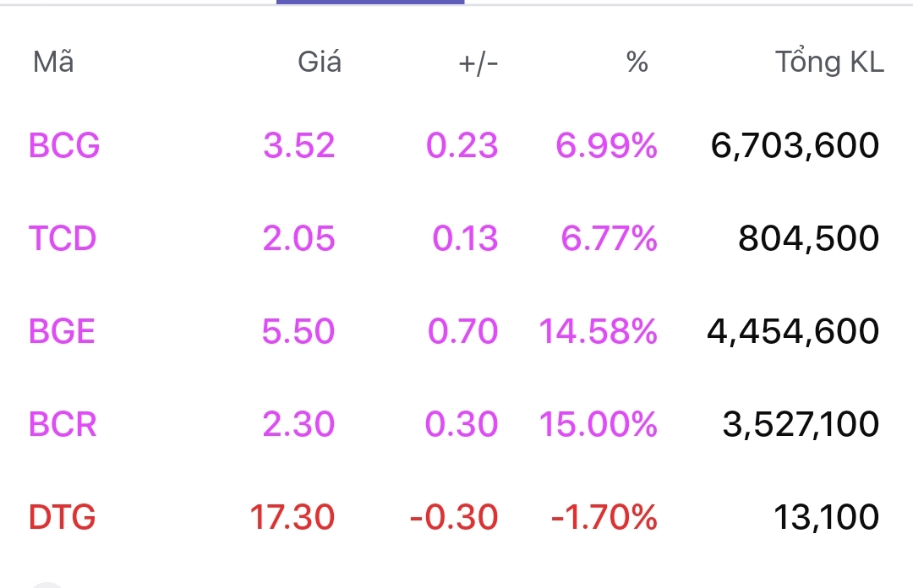Sort by the Giá column header
Screen dimensions: 913x588
tap(320, 62)
